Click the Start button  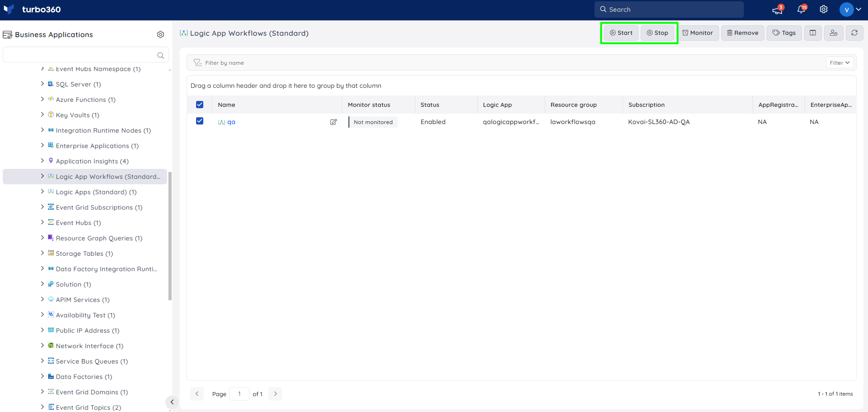(621, 33)
